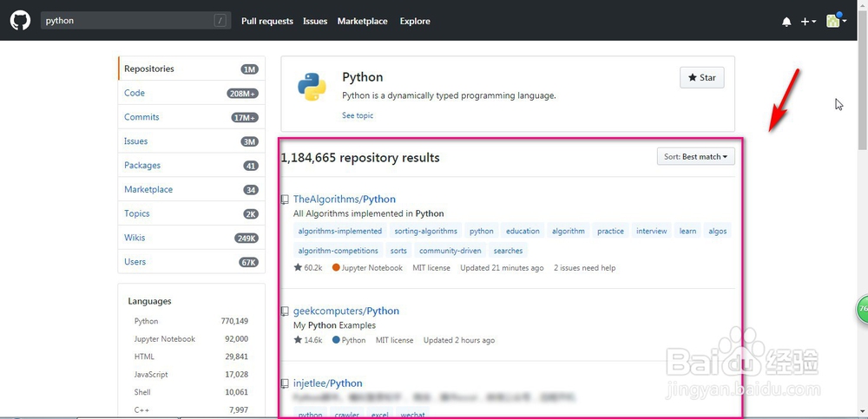Screen dimensions: 868x419
Task: Follow the See topic link
Action: coord(358,115)
